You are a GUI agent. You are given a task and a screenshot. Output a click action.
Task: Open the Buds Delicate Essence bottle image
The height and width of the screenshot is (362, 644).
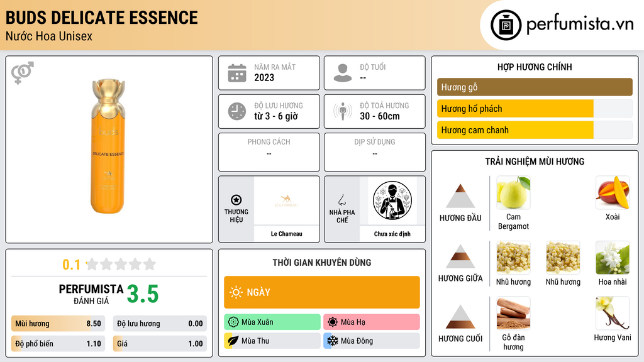(108, 146)
